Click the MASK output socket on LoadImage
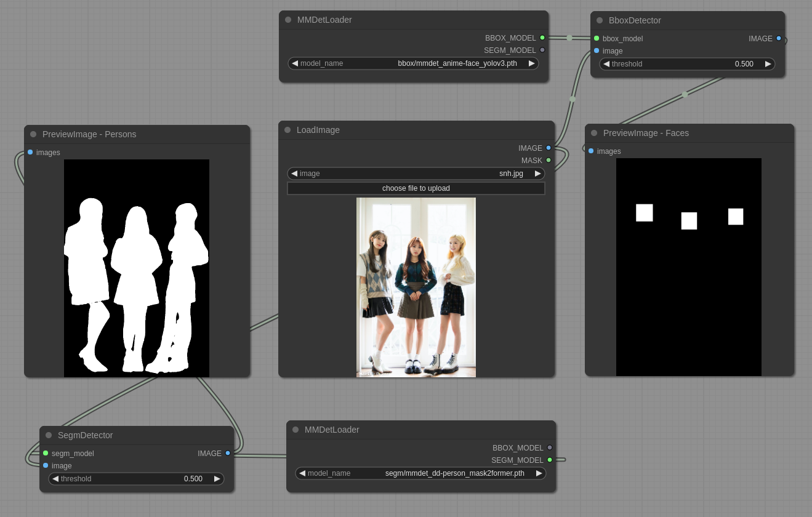 (x=549, y=160)
